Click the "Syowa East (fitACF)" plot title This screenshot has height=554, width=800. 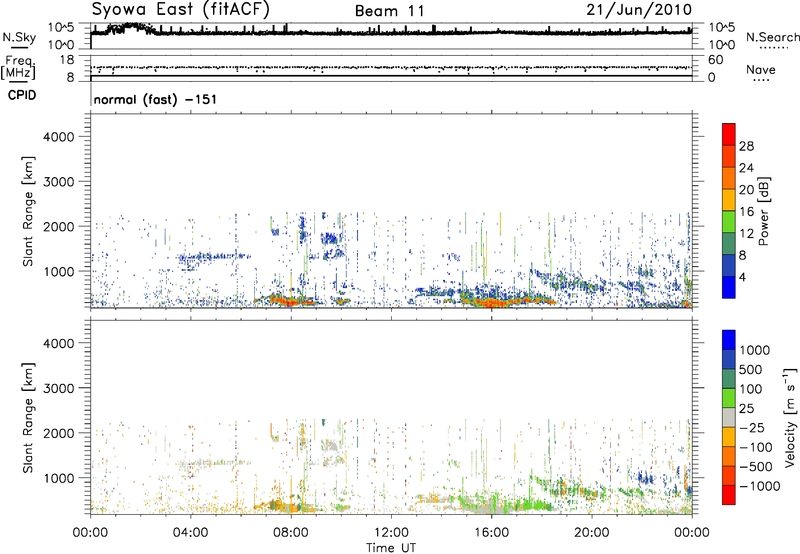(181, 9)
